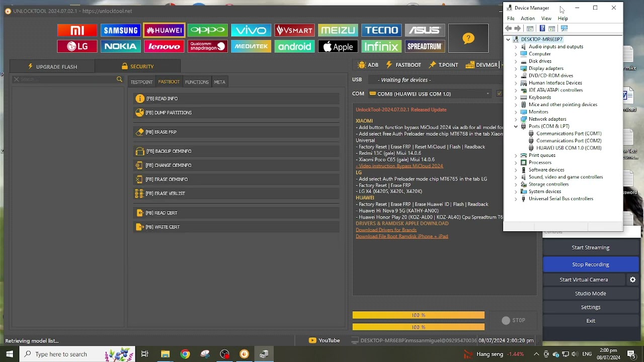Open the Help icon in Device Manager toolbar
The image size is (644, 362).
pyautogui.click(x=542, y=29)
